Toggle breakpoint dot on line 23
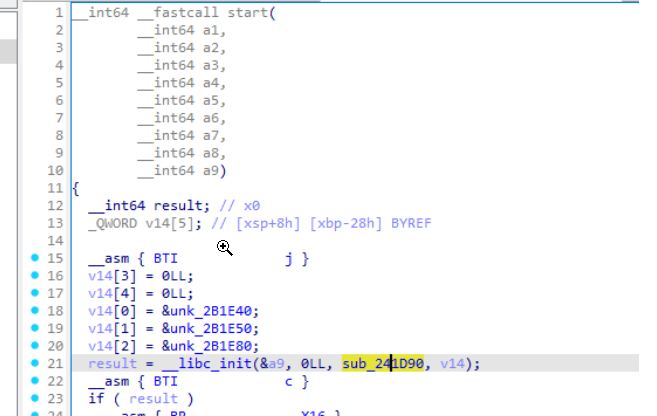The image size is (657, 416). pos(35,398)
